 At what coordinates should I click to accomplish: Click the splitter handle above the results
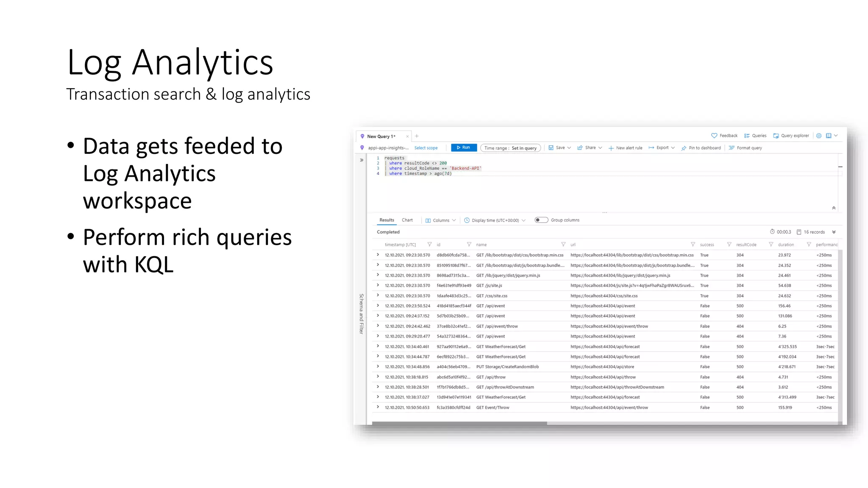coord(605,212)
